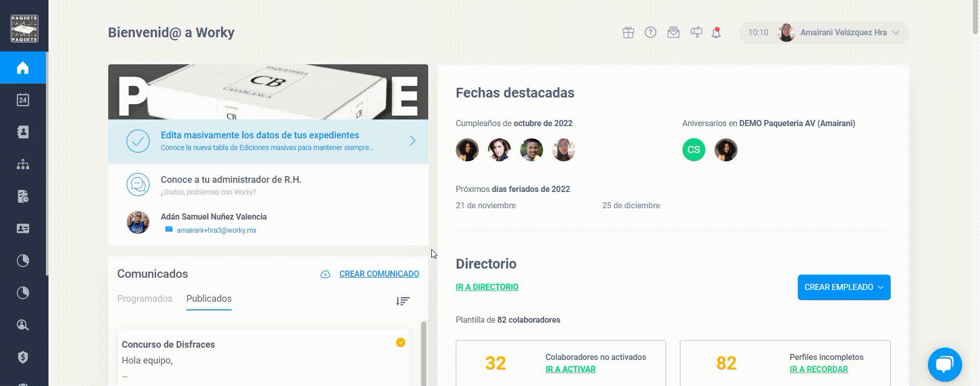Select the Publicados tab
The image size is (980, 386).
point(209,299)
